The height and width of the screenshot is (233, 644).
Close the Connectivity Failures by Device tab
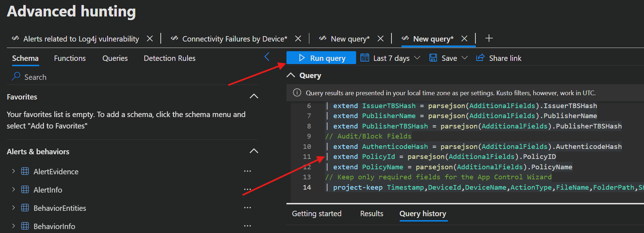click(x=298, y=38)
